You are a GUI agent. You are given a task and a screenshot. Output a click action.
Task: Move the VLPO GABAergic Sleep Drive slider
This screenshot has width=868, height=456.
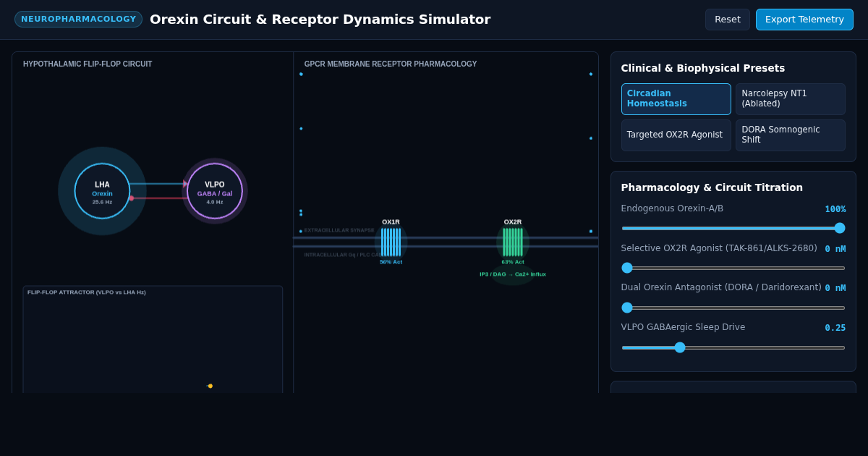733,347
